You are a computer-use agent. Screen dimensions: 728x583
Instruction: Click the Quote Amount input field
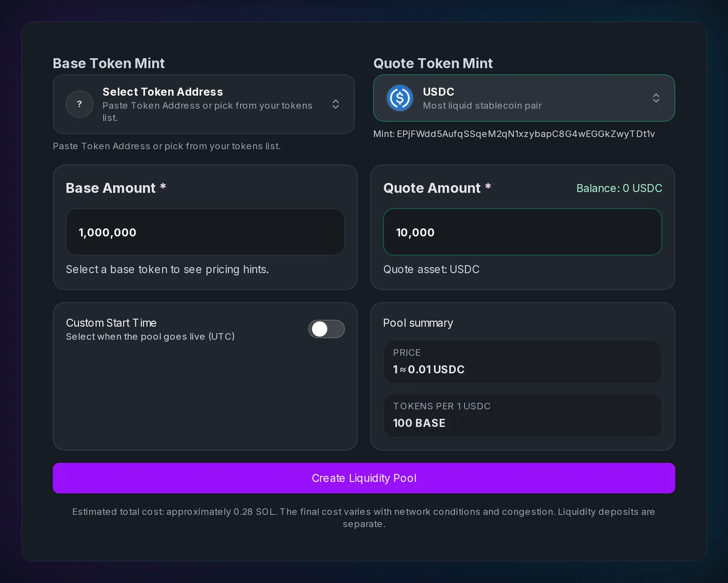tap(522, 232)
